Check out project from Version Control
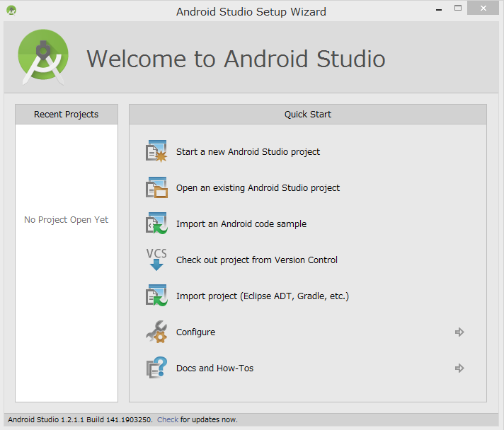The image size is (504, 430). pos(257,260)
